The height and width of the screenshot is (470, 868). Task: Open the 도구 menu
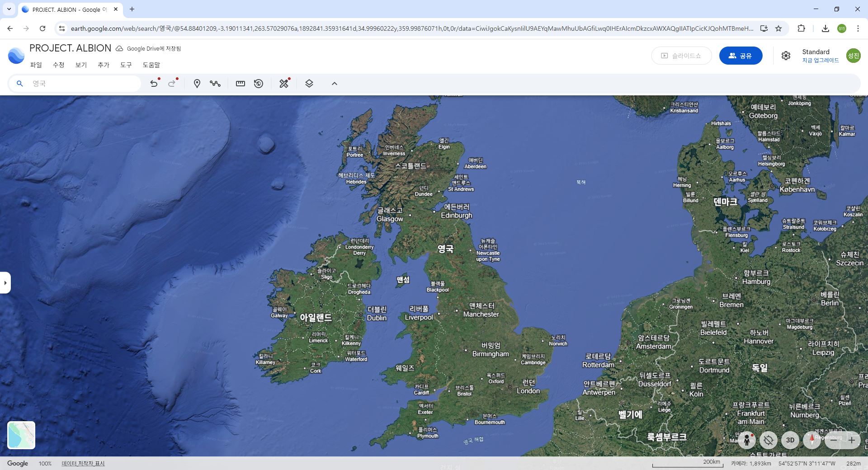[126, 65]
